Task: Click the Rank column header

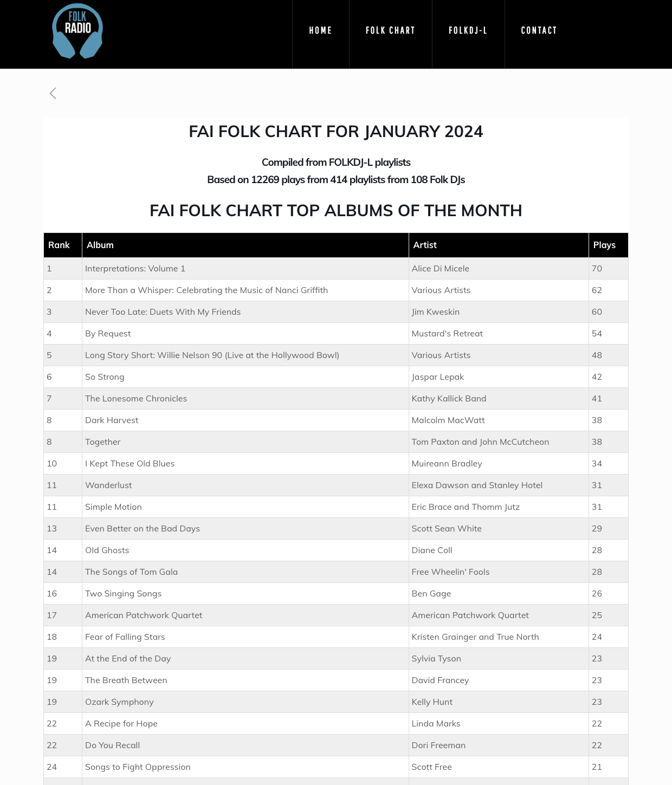Action: [59, 245]
